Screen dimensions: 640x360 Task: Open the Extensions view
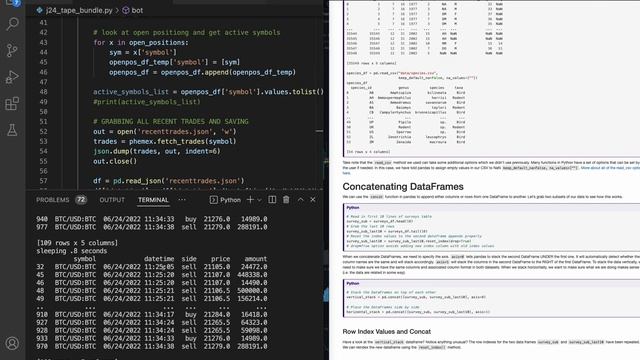tap(12, 103)
